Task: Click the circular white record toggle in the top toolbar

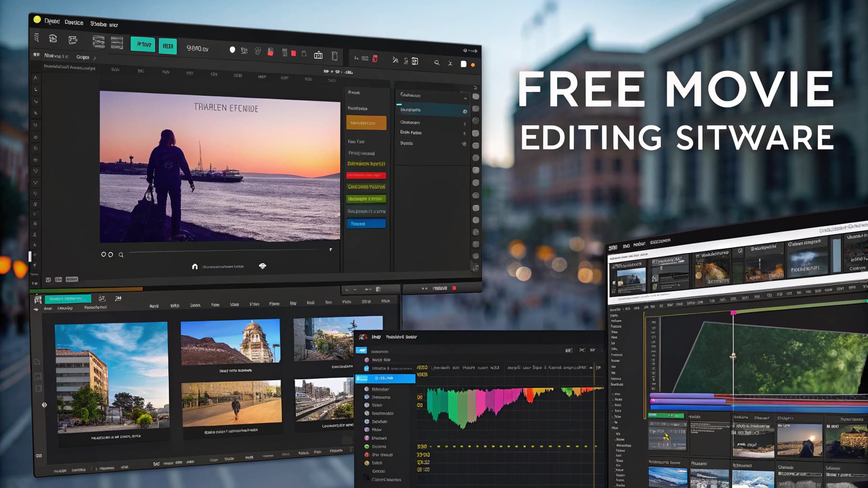Action: point(232,49)
